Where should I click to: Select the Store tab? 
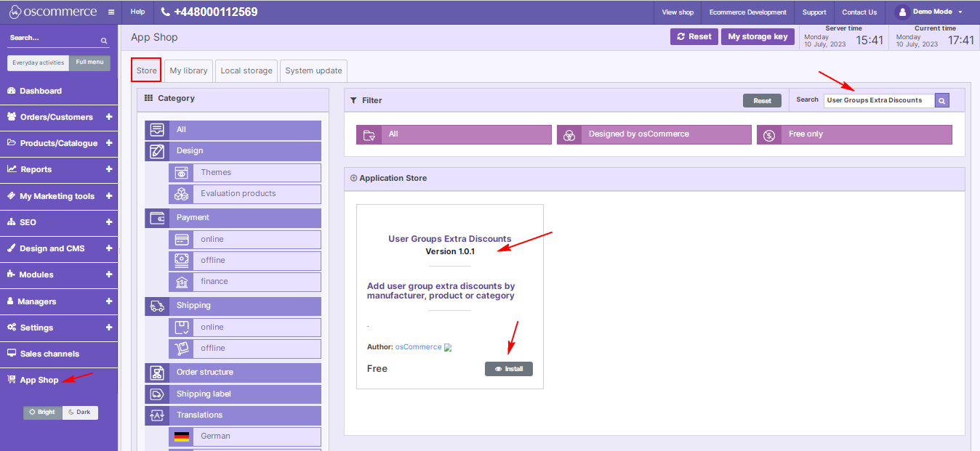pyautogui.click(x=146, y=70)
